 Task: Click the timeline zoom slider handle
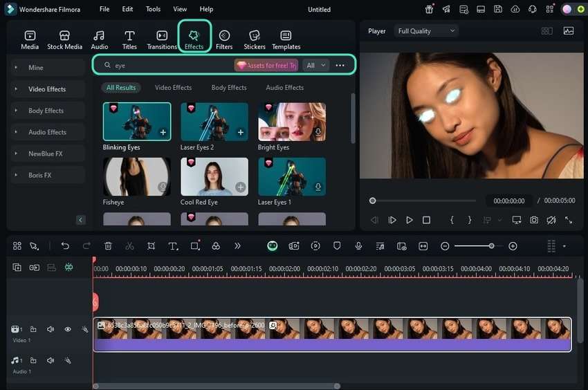pyautogui.click(x=491, y=246)
